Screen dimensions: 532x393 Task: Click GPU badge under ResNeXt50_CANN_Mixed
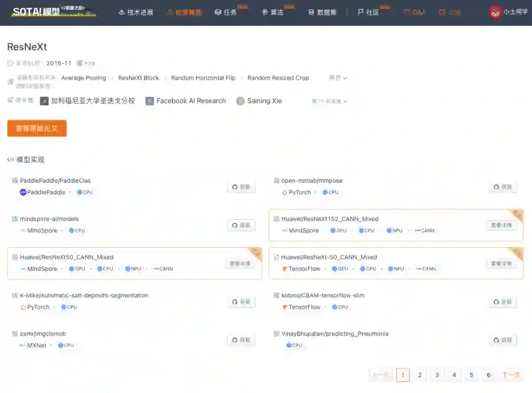[x=77, y=269]
